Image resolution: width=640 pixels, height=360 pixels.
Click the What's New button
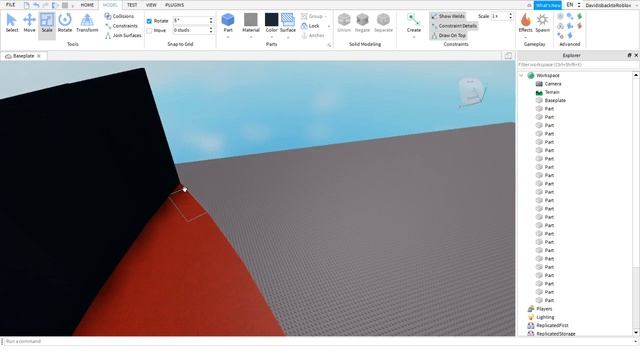548,5
